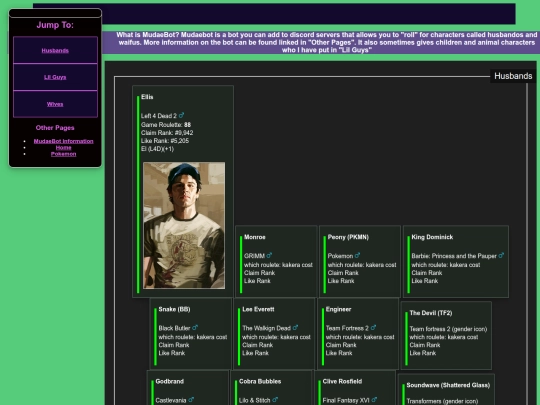
Task: Open the MudaeBot Information page link
Action: point(63,141)
